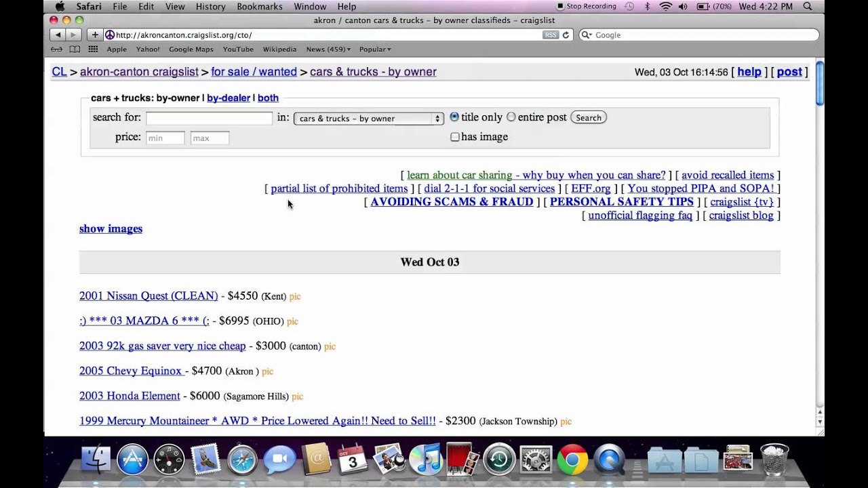Open 'AVOIDING SCAMS & FRAUD' link
Image resolution: width=868 pixels, height=488 pixels.
click(x=452, y=202)
